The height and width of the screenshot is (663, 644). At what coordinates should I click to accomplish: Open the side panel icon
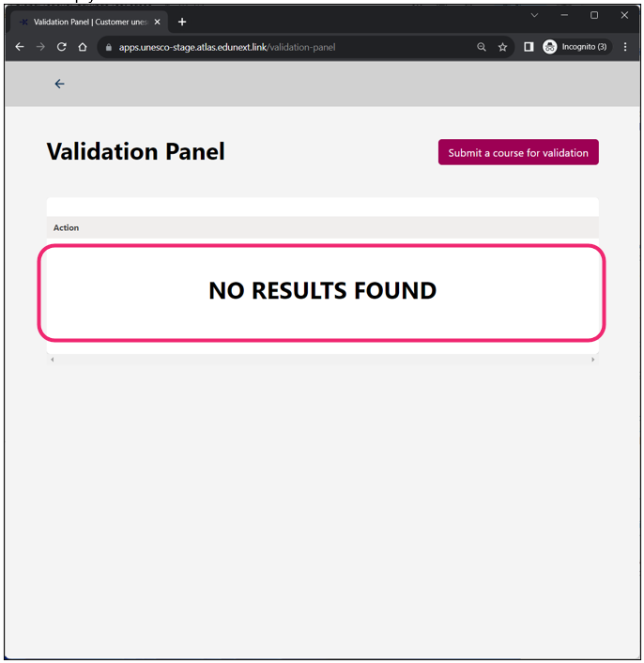529,47
